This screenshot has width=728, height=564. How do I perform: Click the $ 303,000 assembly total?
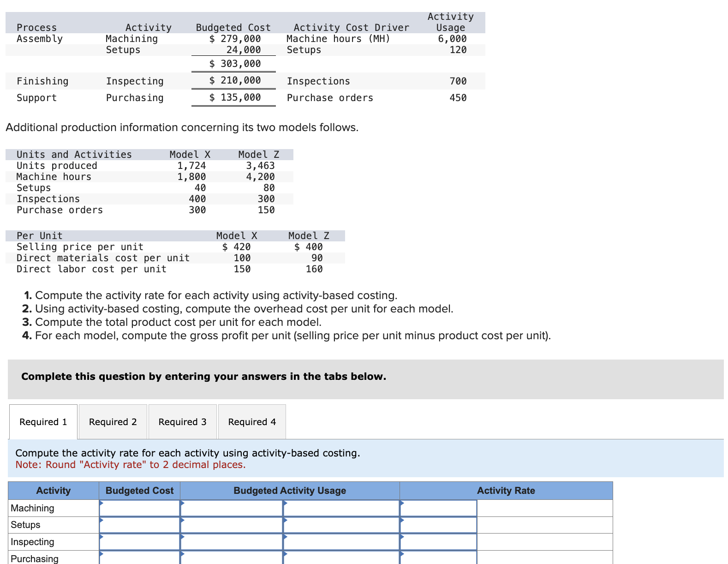pyautogui.click(x=235, y=64)
